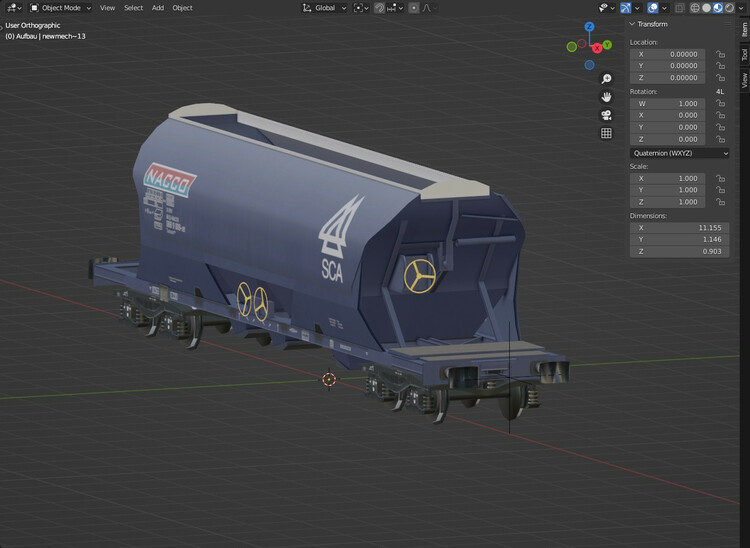Screen dimensions: 750x548
Task: Click negative Y axis gizmo circle
Action: point(571,46)
